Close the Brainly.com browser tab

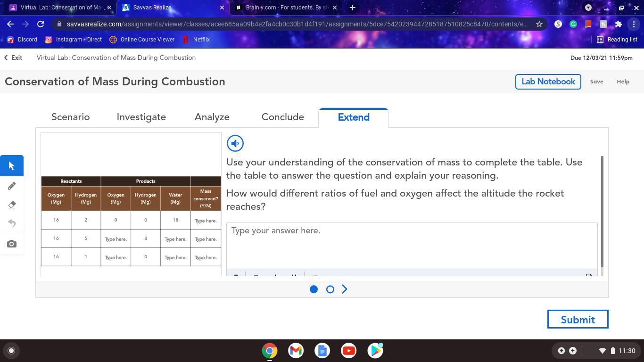point(335,8)
